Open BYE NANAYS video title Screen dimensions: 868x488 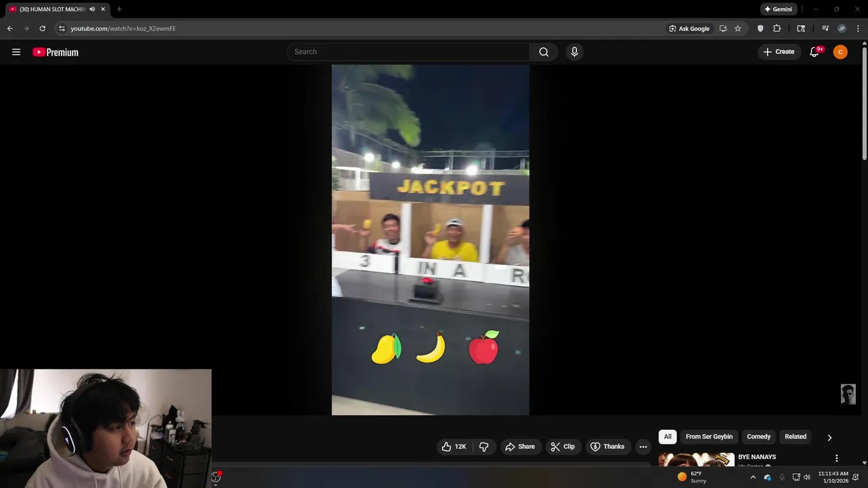point(757,457)
